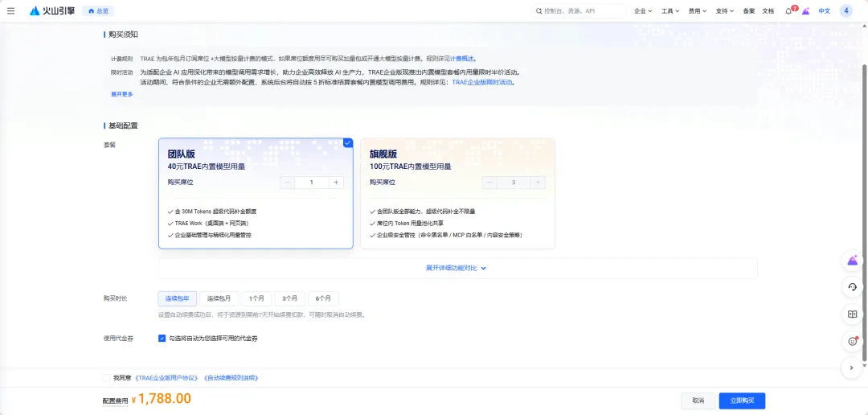This screenshot has height=415, width=868.
Task: Open the 企业 dropdown menu
Action: (643, 10)
